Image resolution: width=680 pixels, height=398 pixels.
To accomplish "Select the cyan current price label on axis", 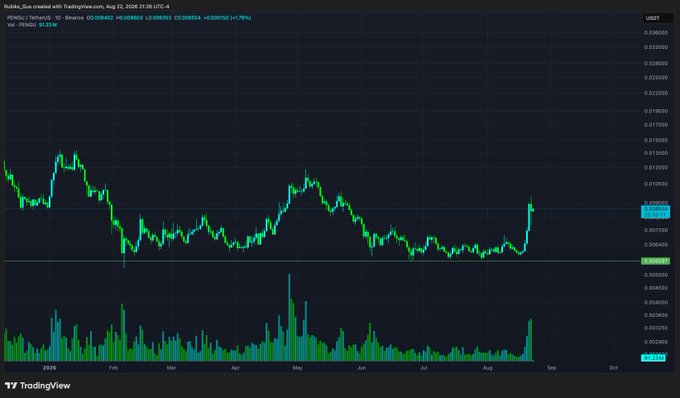I will [655, 212].
